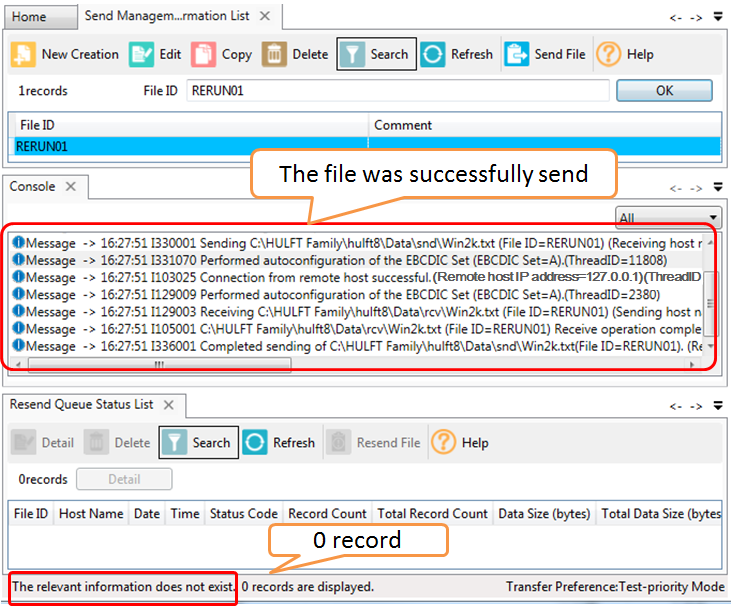Click the Copy toolbar icon
This screenshot has height=612, width=734.
(204, 55)
